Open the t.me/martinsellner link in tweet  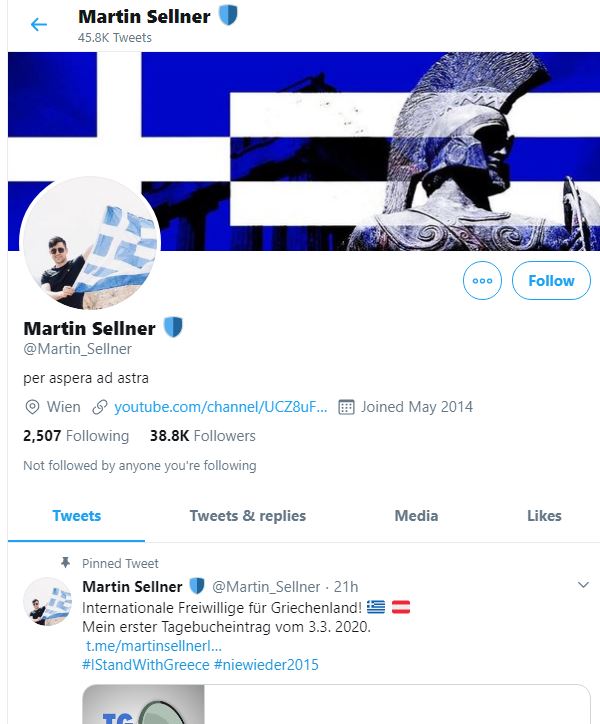(154, 646)
